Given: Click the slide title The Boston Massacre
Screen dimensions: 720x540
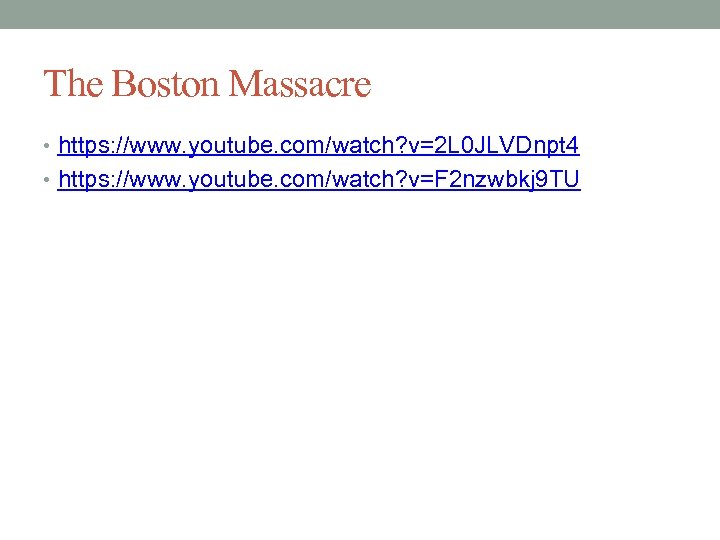Looking at the screenshot, I should point(207,83).
